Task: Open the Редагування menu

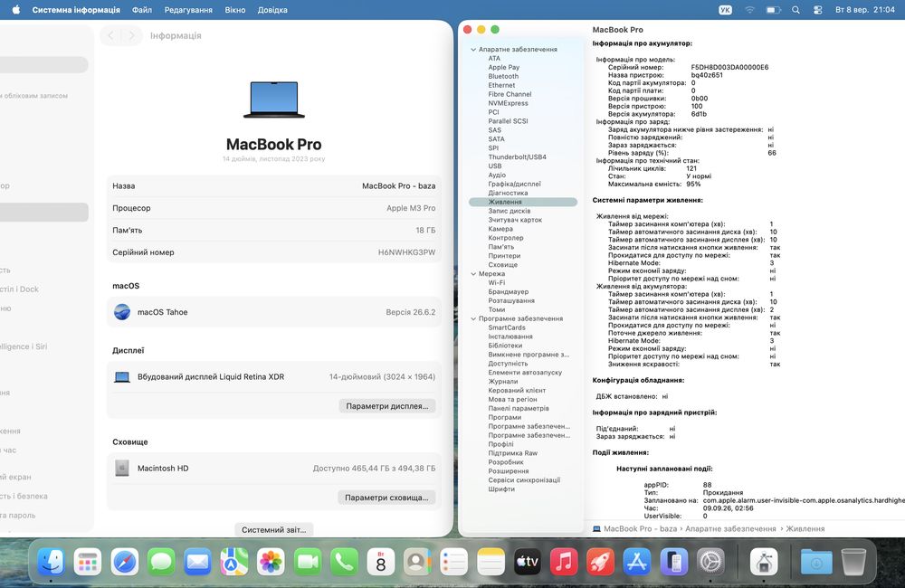Action: [x=188, y=10]
